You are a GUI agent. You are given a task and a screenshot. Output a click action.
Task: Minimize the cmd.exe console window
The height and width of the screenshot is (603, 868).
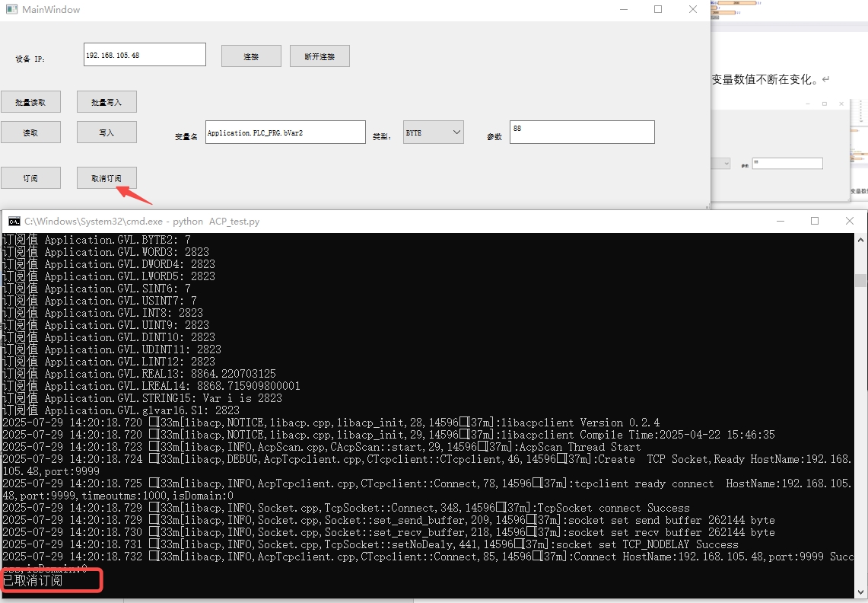click(x=780, y=222)
